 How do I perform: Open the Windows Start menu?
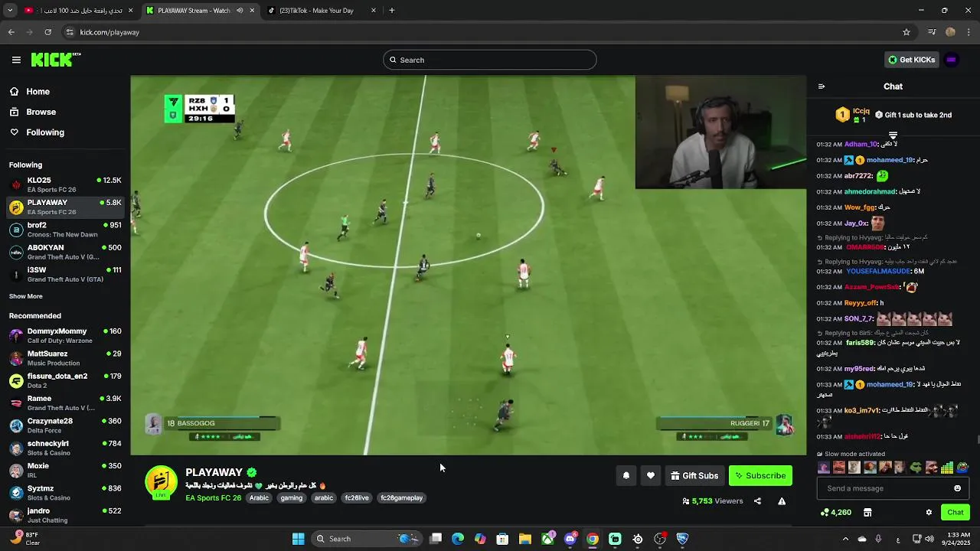pos(298,539)
